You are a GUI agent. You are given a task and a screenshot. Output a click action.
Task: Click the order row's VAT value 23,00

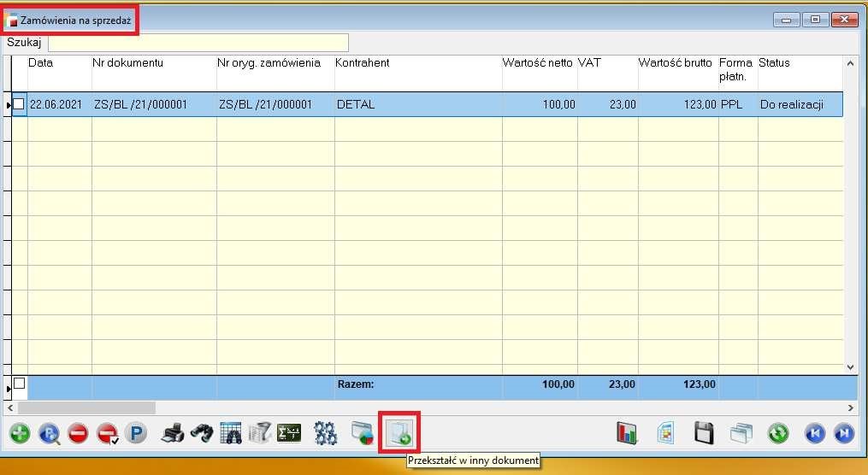click(623, 104)
